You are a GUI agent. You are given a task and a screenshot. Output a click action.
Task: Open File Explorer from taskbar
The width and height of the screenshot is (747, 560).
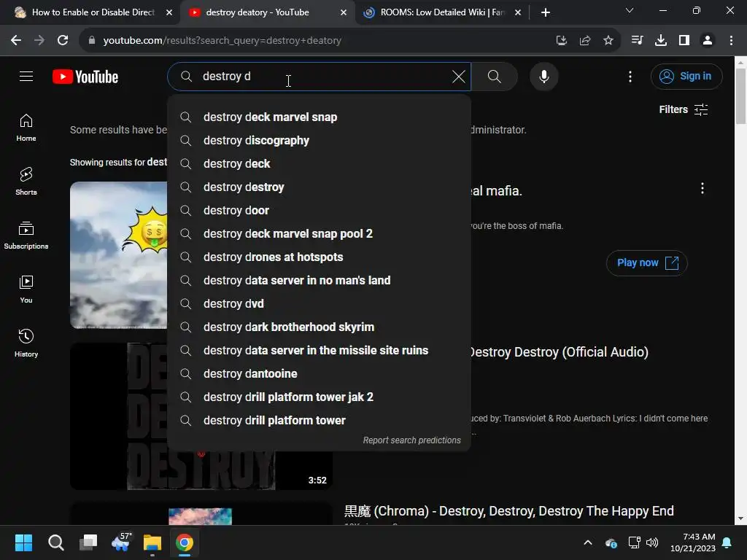point(152,542)
